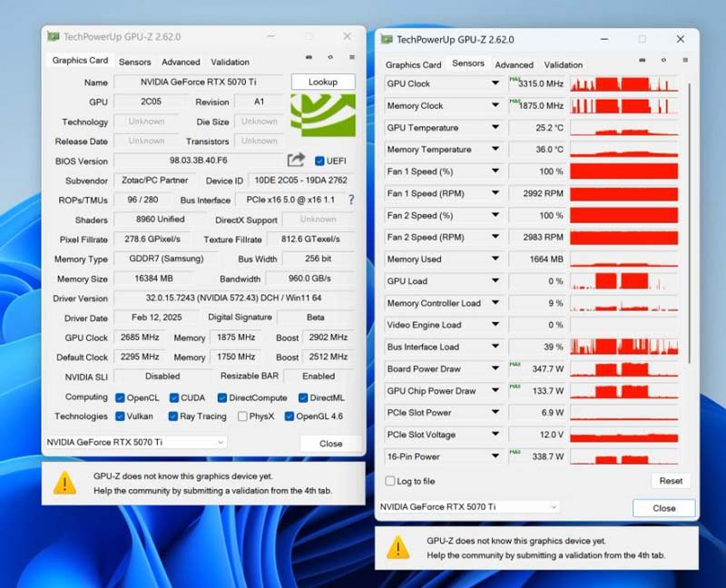Image resolution: width=726 pixels, height=588 pixels.
Task: Enable the PhysX checkbox
Action: (x=244, y=416)
